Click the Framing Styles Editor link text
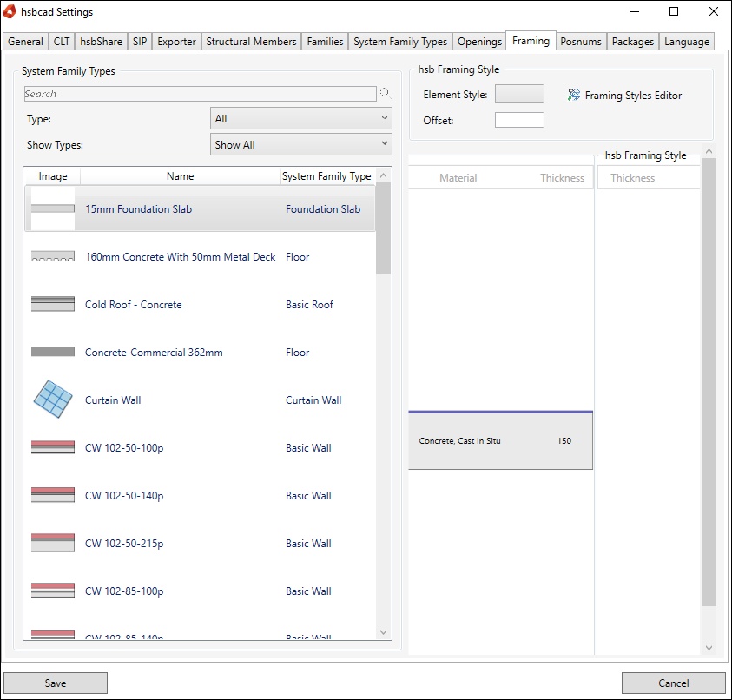 (633, 96)
